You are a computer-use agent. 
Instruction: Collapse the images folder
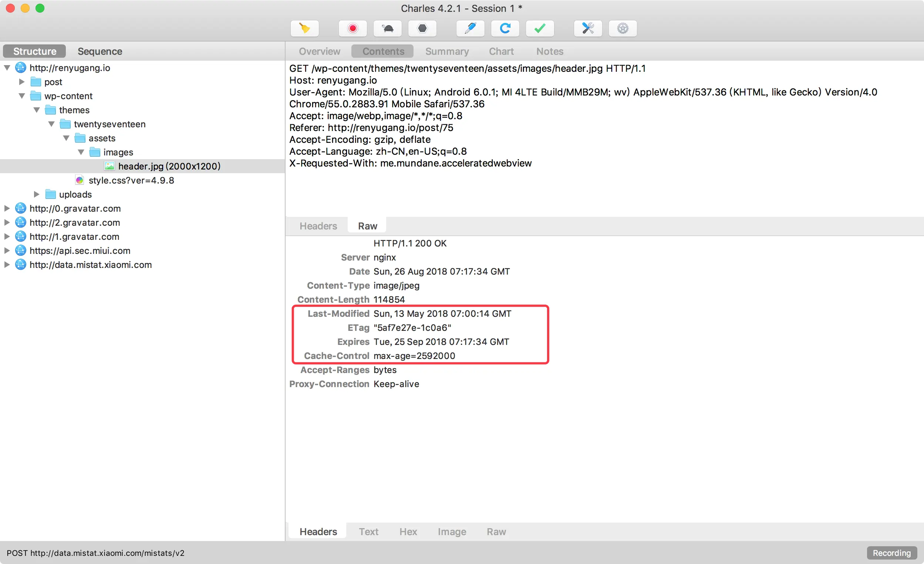click(81, 152)
